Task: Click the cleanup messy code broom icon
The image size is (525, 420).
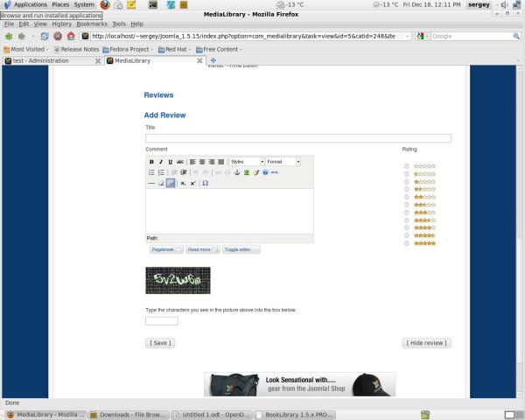Action: coord(256,172)
